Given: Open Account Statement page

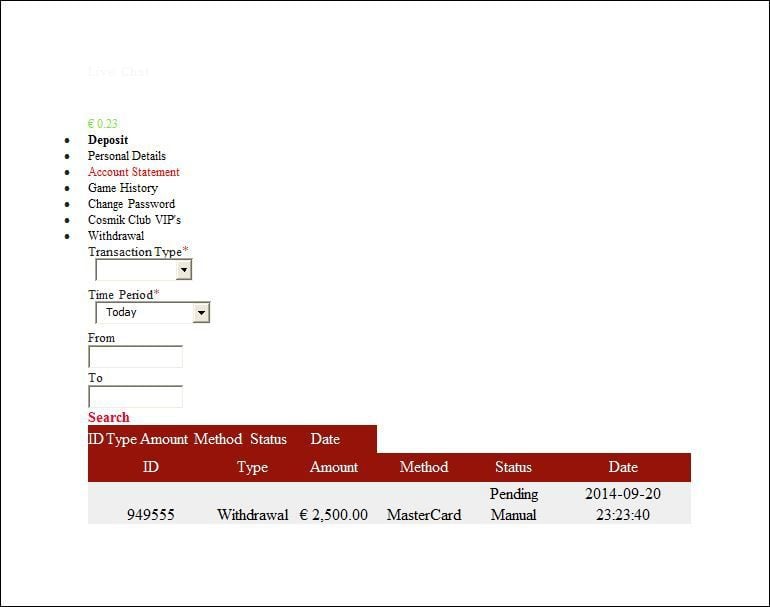Looking at the screenshot, I should 134,172.
